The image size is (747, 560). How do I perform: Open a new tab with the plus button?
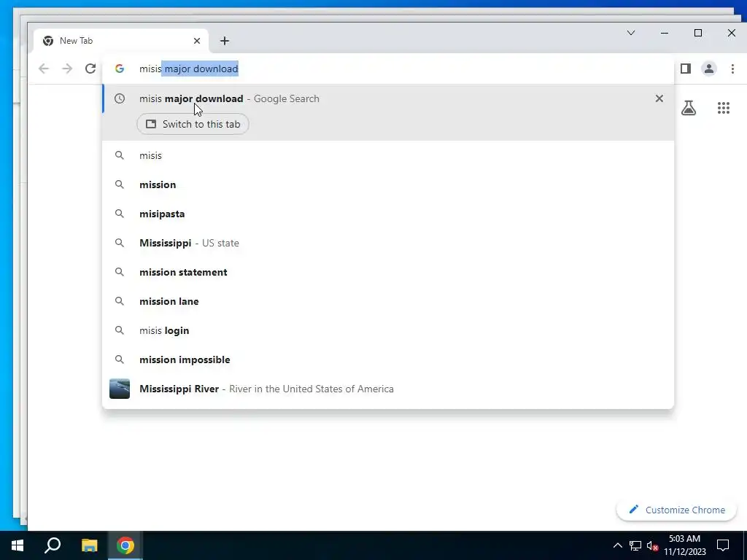pyautogui.click(x=225, y=41)
